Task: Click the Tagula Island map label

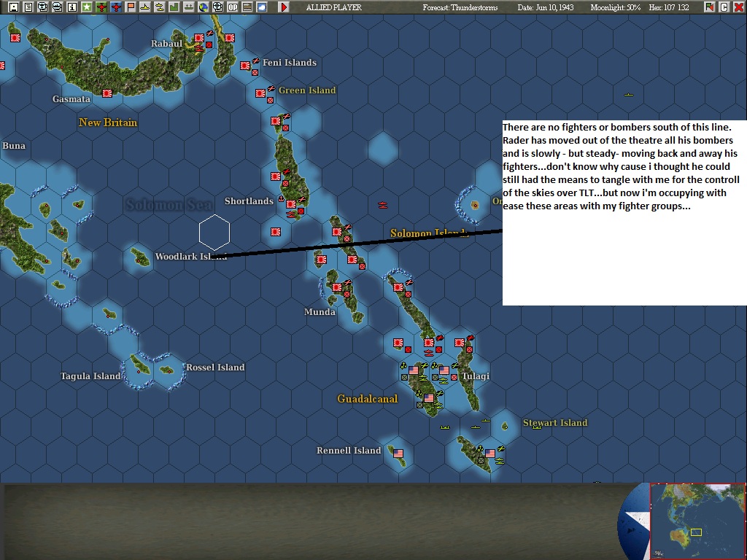Action: pyautogui.click(x=90, y=376)
